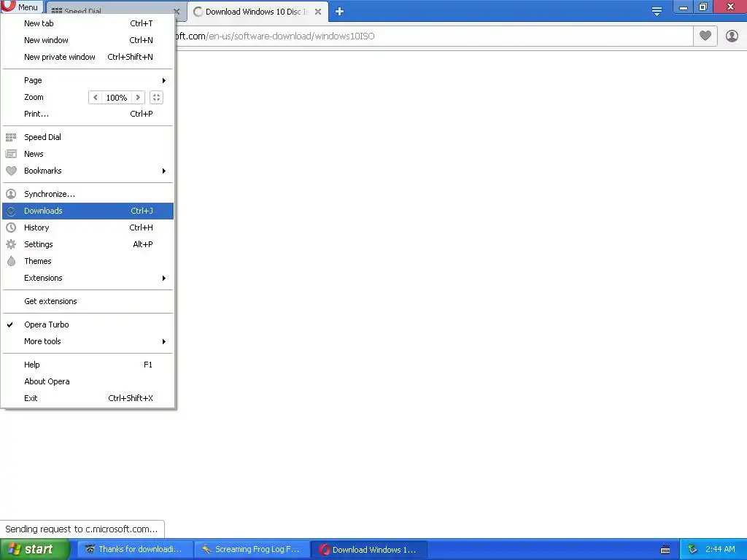Screen dimensions: 747x560
Task: Open the tab menu icon in title bar
Action: click(657, 12)
